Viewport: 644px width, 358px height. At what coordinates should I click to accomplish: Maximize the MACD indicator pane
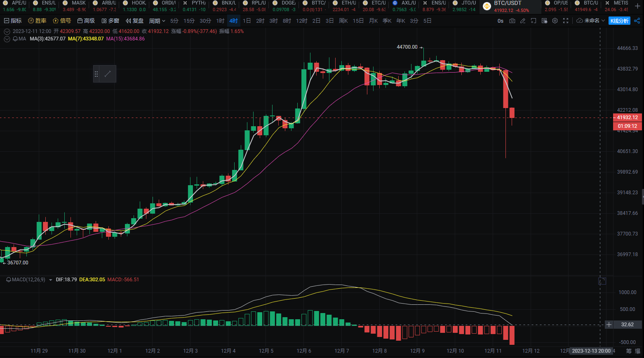tap(602, 281)
